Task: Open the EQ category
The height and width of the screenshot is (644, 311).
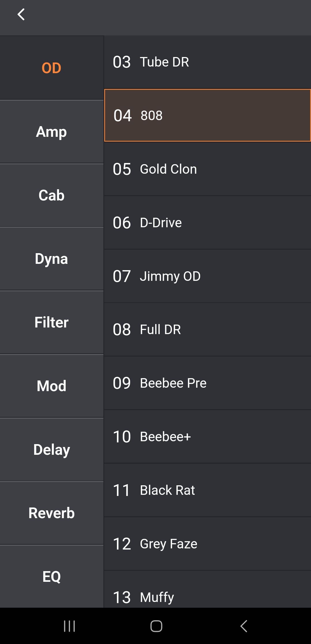Action: pyautogui.click(x=52, y=576)
